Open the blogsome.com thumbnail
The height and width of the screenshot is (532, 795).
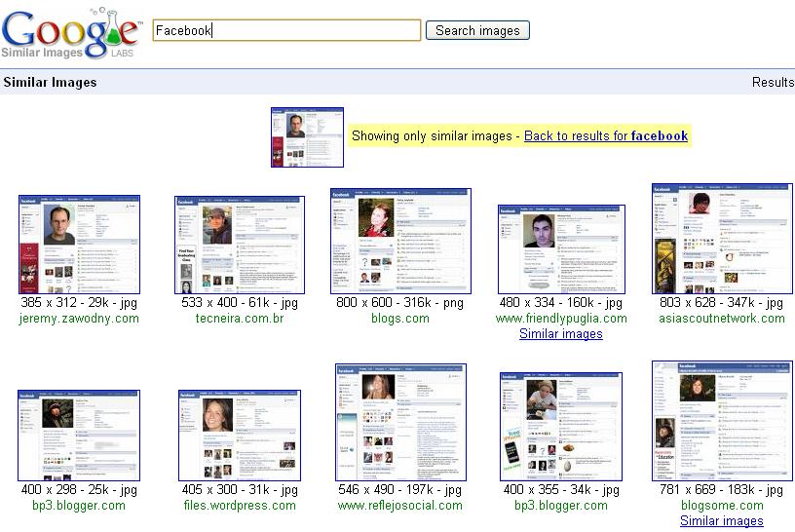coord(722,421)
